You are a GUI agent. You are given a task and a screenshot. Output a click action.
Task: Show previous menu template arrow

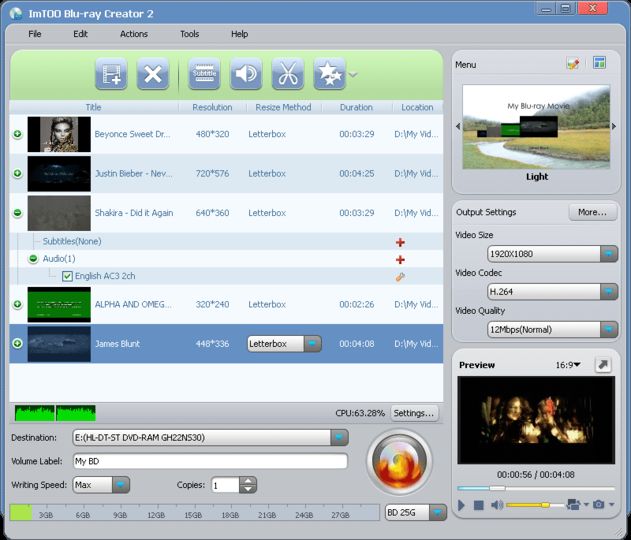point(458,126)
